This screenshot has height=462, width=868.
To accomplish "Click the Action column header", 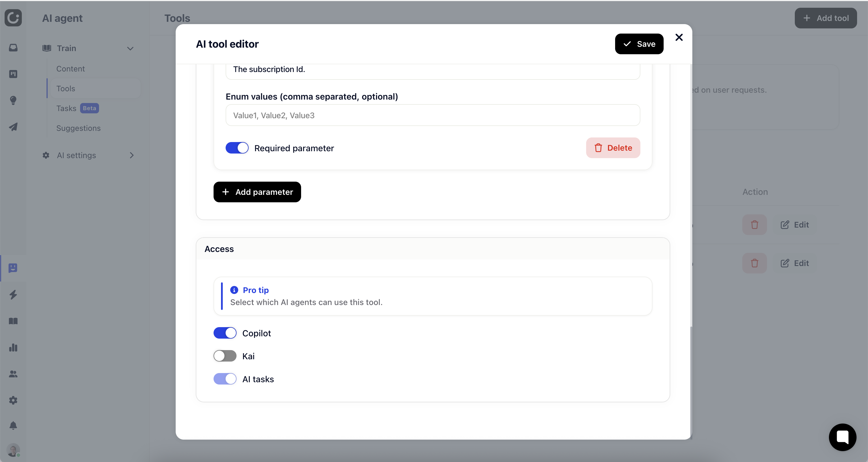I will (755, 192).
